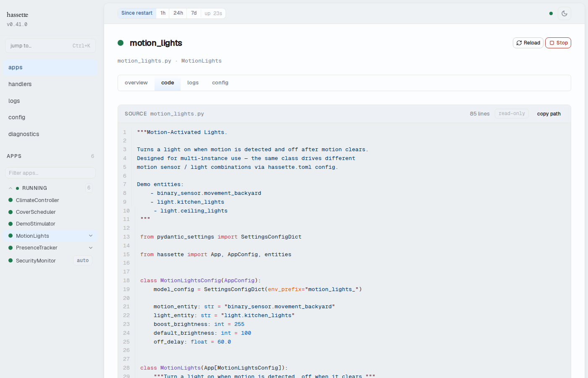Focus the Filter apps input
588x378 pixels.
tap(50, 173)
